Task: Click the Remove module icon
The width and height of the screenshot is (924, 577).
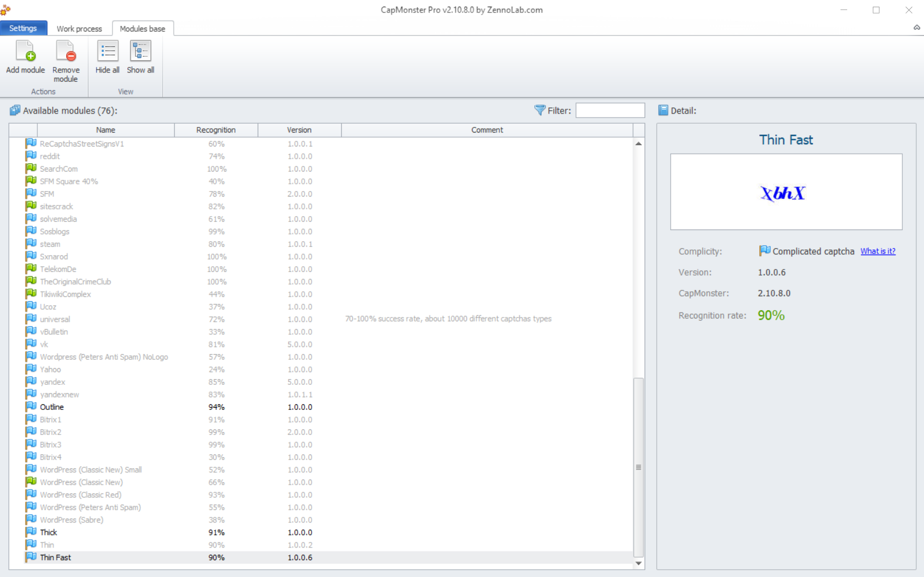Action: (66, 51)
